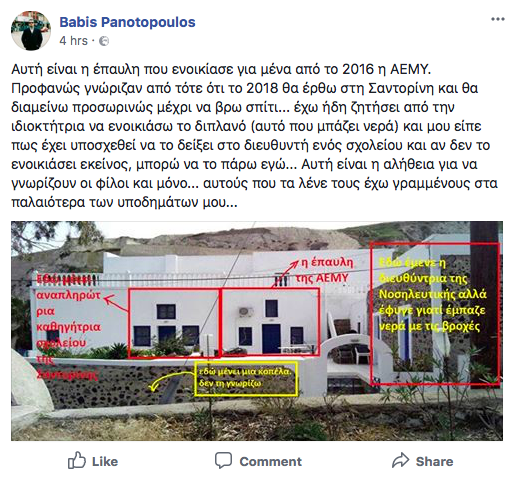Click the Babis Panotopoulos name link

pos(127,22)
